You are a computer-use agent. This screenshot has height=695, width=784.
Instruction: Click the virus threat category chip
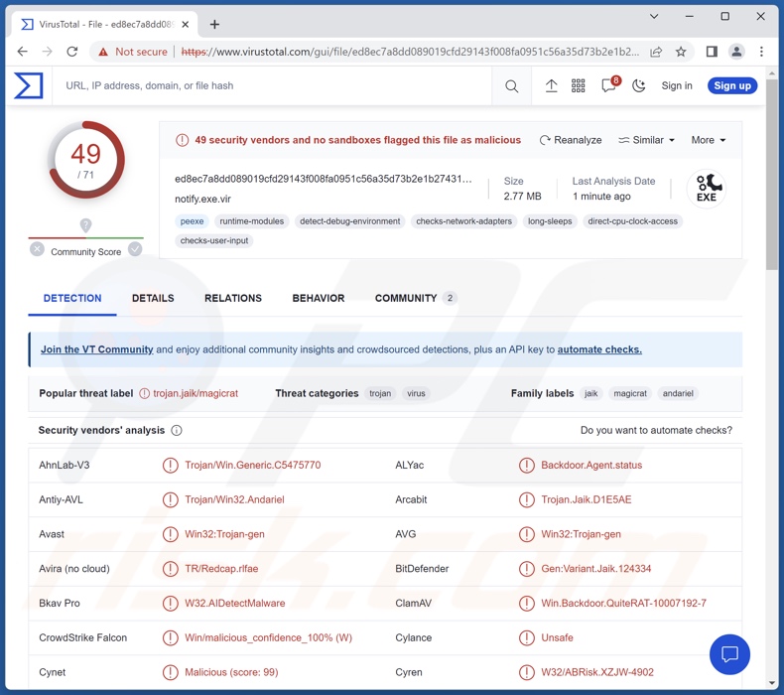coord(416,394)
